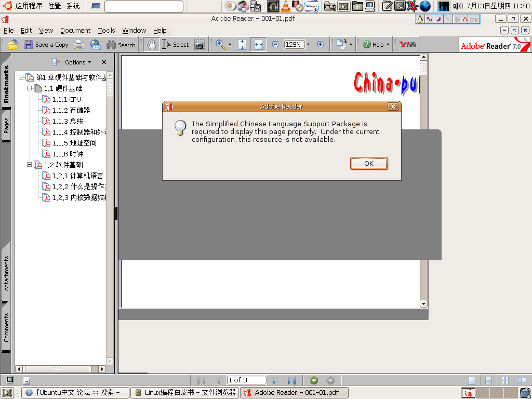532x399 pixels.
Task: Close the Bookmarks navigation panel
Action: pyautogui.click(x=104, y=62)
